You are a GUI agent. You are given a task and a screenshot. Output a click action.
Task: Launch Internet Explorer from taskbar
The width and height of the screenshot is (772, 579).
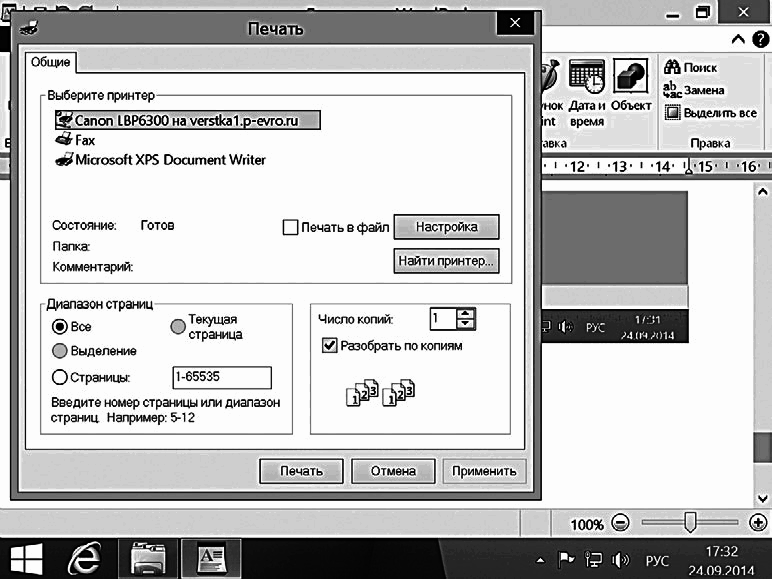tap(85, 559)
